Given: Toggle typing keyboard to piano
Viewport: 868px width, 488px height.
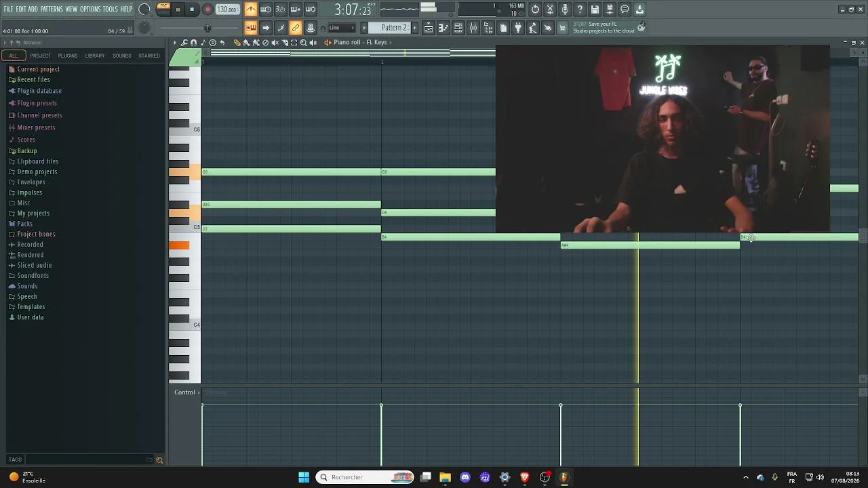Looking at the screenshot, I should 251,28.
